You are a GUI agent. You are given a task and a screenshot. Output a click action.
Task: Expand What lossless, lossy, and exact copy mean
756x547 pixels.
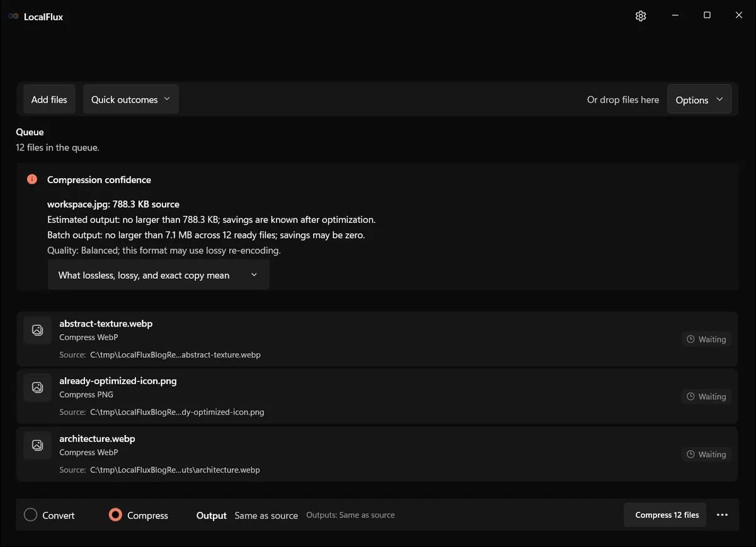coord(159,275)
